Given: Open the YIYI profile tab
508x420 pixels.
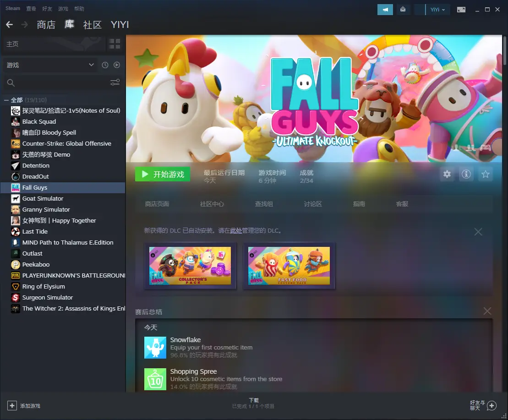Looking at the screenshot, I should click(120, 25).
